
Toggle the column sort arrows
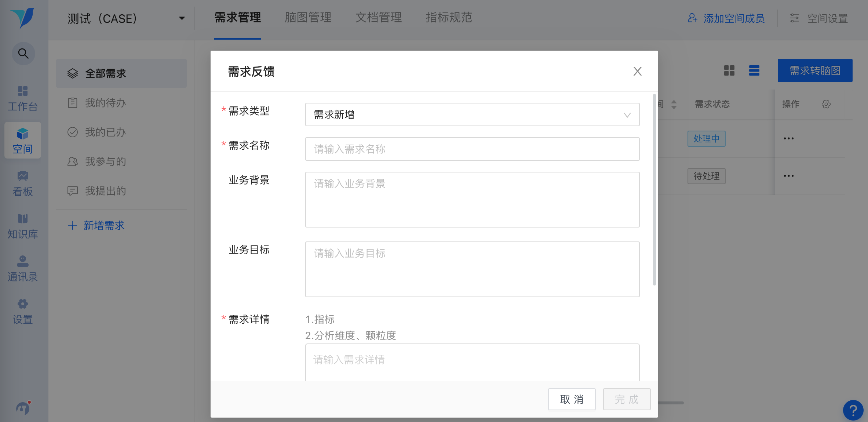click(674, 104)
